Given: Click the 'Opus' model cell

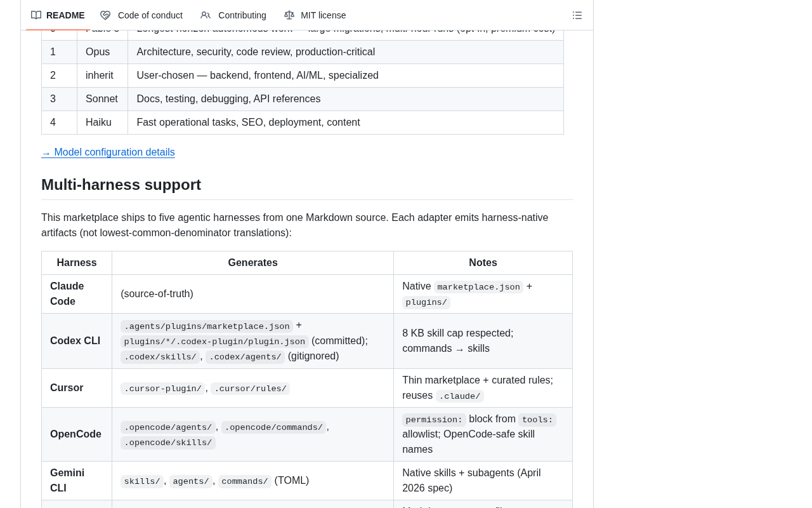Looking at the screenshot, I should click(102, 52).
